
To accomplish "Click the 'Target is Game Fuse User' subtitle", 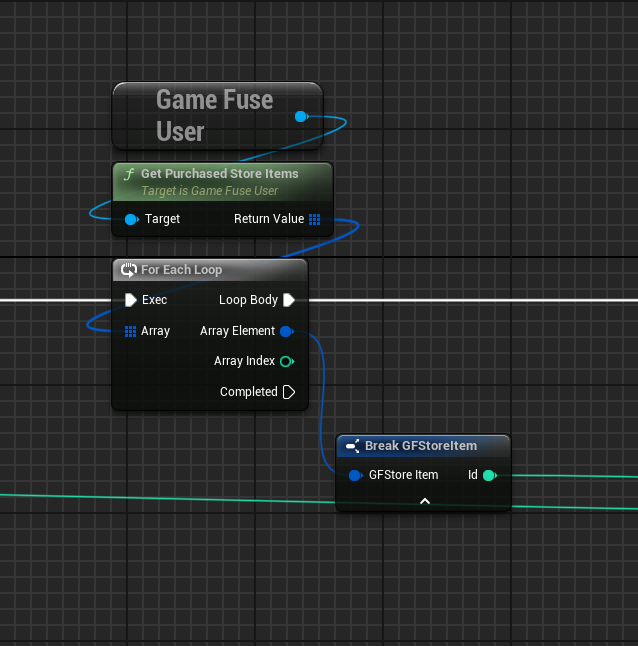I will [210, 191].
